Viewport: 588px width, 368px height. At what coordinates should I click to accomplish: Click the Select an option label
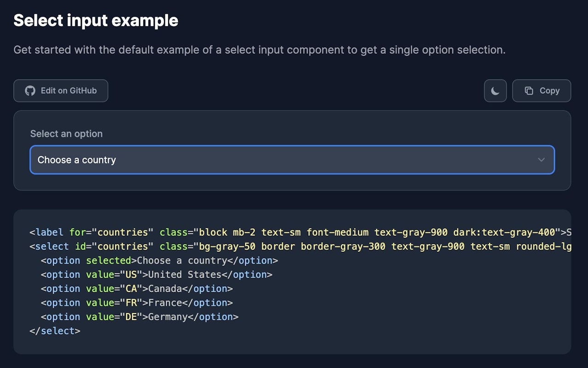[66, 134]
